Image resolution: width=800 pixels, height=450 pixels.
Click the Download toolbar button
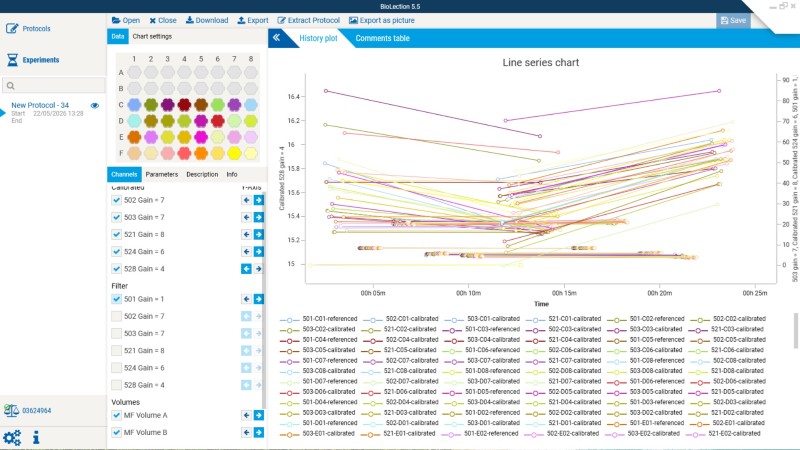tap(207, 20)
